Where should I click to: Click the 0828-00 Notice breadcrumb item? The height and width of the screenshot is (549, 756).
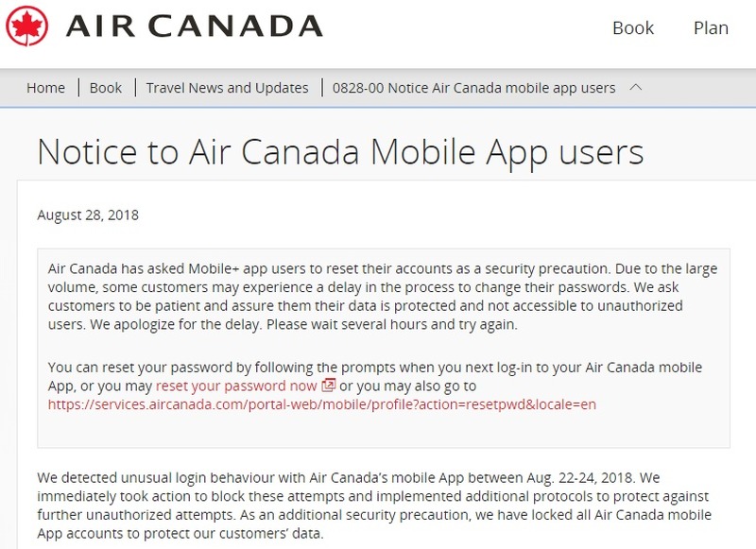[x=473, y=88]
